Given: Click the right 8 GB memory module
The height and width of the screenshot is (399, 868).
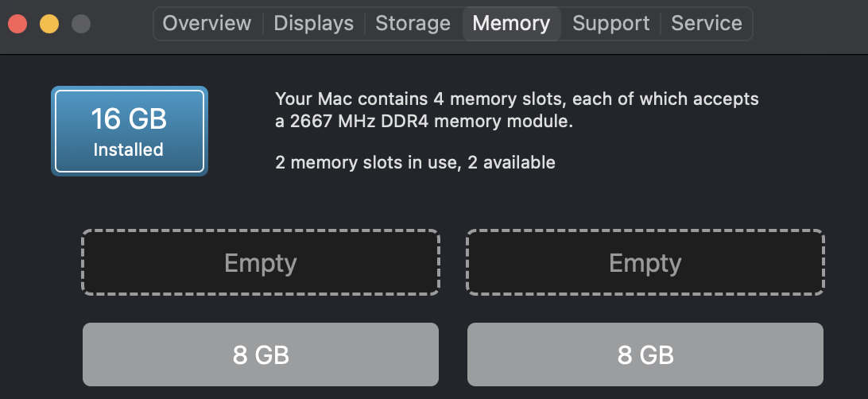Looking at the screenshot, I should [x=645, y=354].
